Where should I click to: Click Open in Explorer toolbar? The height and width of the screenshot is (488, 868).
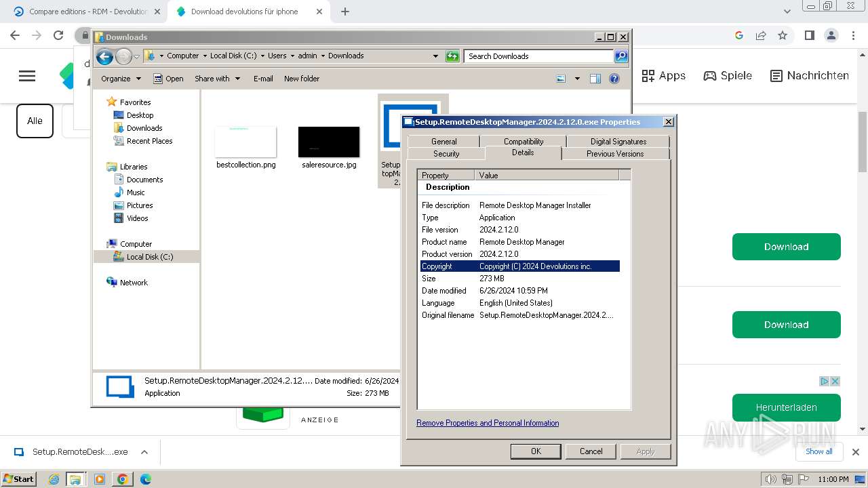[x=168, y=79]
